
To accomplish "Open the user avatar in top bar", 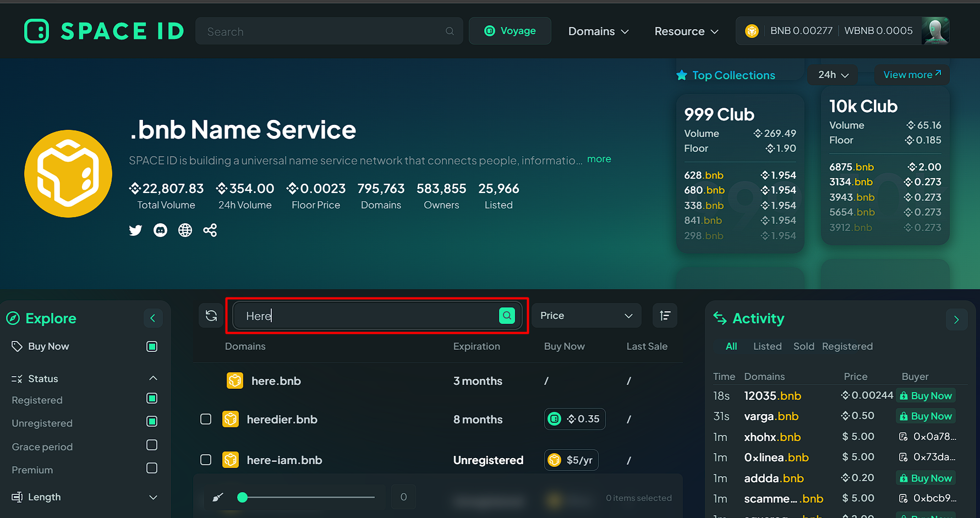I will click(935, 31).
